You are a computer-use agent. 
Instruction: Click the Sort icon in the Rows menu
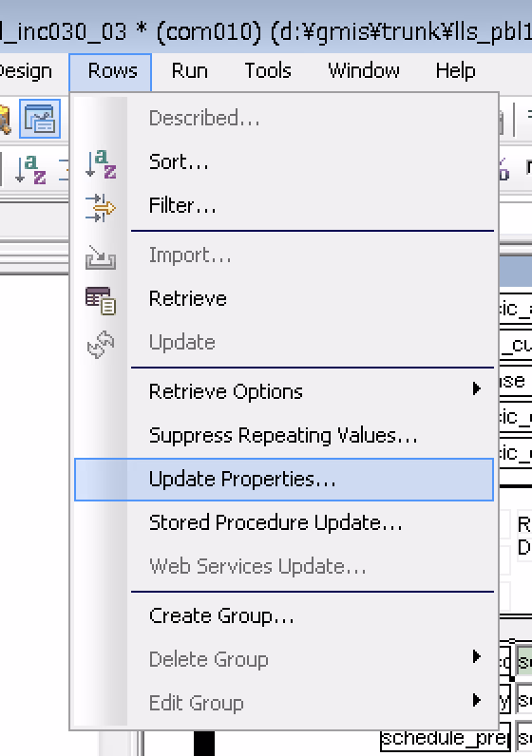[x=101, y=163]
